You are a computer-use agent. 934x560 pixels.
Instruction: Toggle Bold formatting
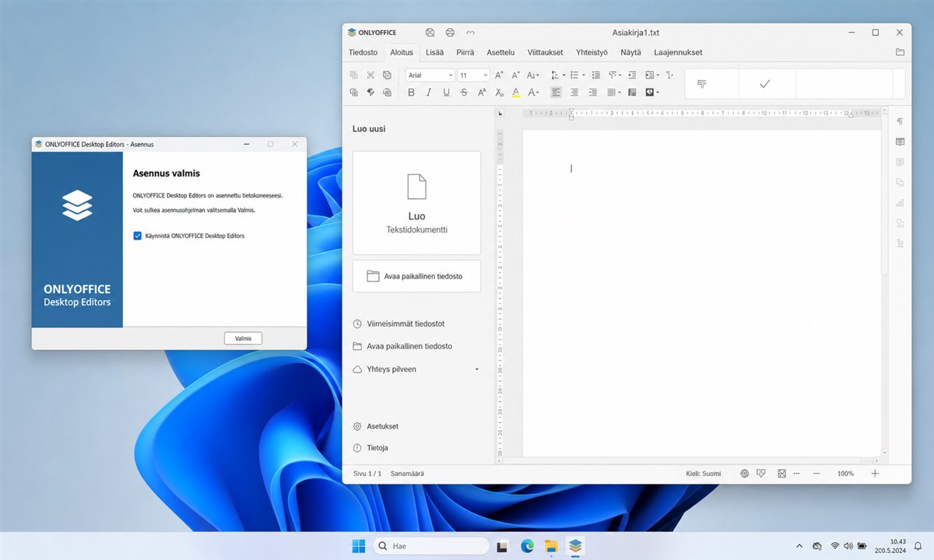coord(411,93)
